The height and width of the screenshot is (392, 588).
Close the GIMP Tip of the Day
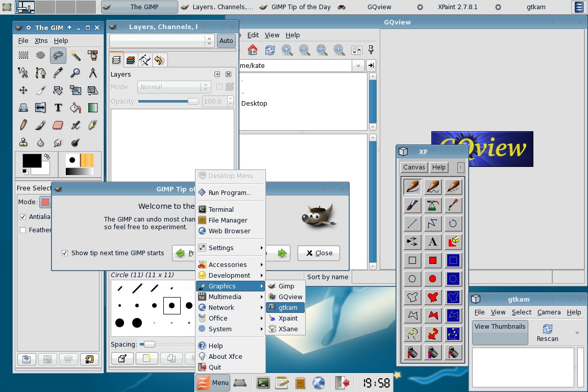[318, 253]
